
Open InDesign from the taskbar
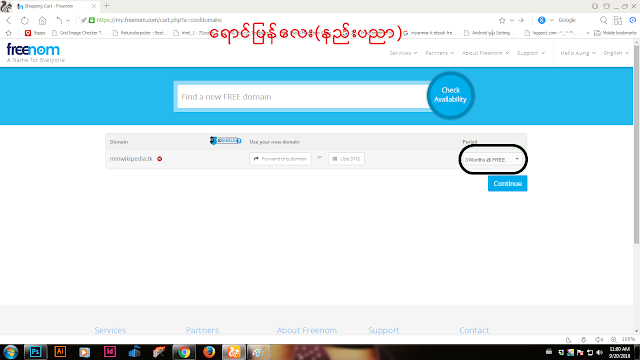click(110, 351)
